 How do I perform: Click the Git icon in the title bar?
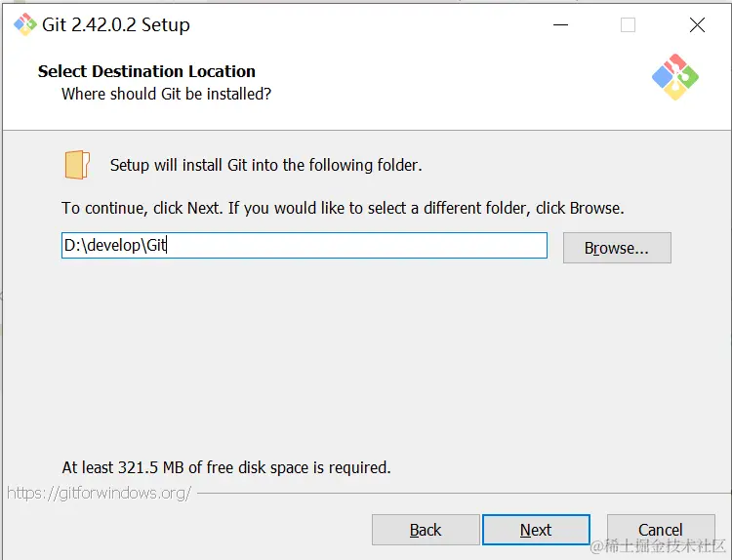point(24,24)
